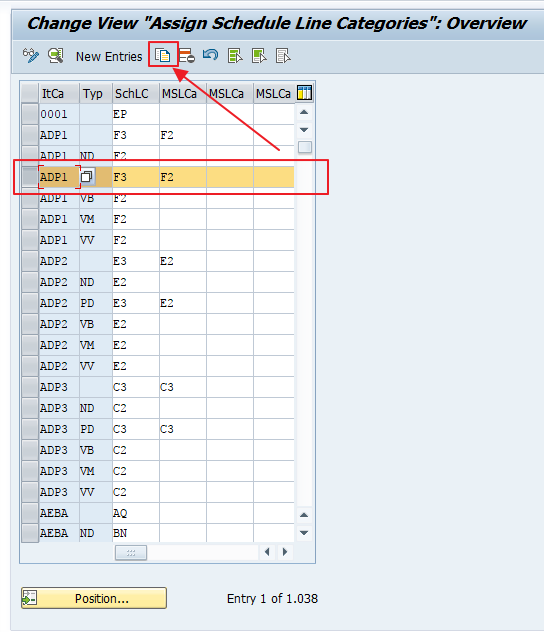Click the ADP2 VB item category cell
Screen dimensions: 544x632
click(59, 324)
